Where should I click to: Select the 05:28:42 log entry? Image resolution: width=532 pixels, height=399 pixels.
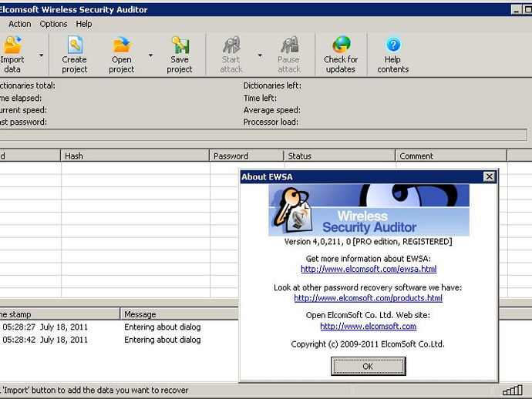(120, 340)
